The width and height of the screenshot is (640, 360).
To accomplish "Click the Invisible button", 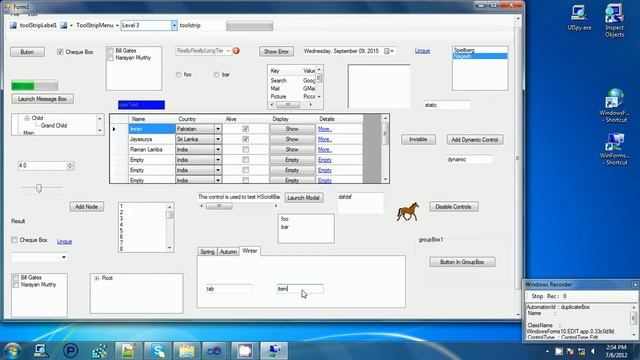I will coord(418,140).
